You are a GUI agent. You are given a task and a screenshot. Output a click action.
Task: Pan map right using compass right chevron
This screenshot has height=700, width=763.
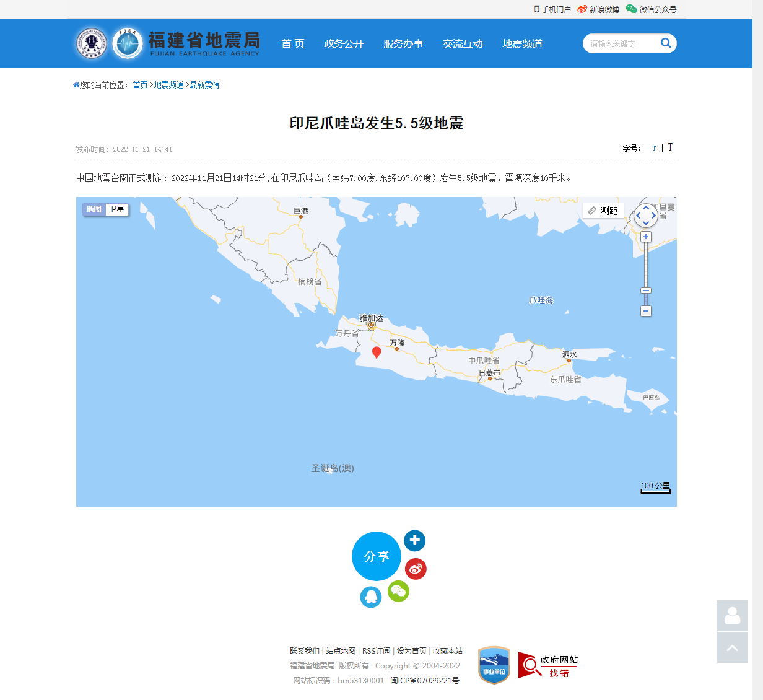pyautogui.click(x=654, y=216)
